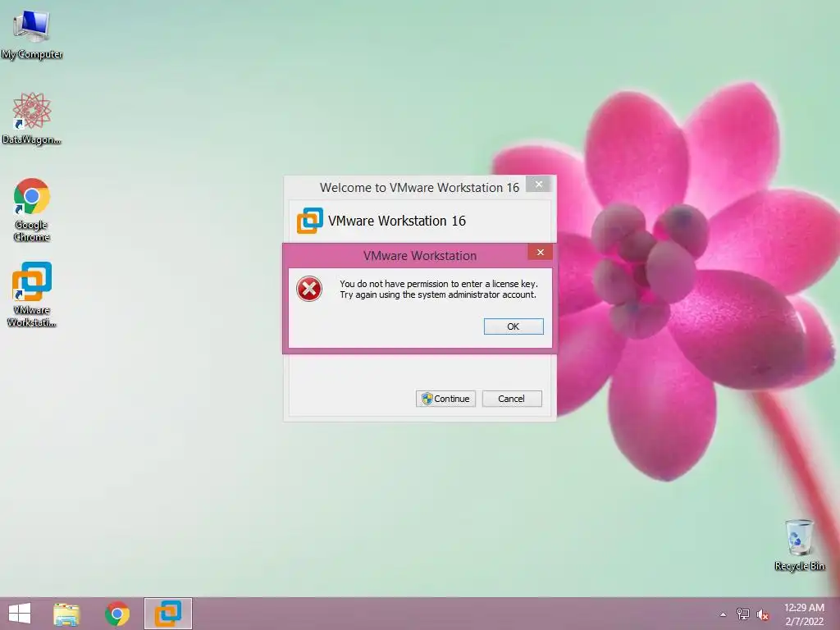
Task: Open the network status tray icon
Action: 743,614
